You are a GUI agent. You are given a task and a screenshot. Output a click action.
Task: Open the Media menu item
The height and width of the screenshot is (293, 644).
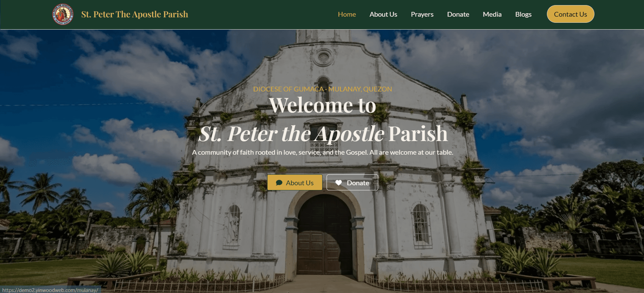tap(492, 14)
